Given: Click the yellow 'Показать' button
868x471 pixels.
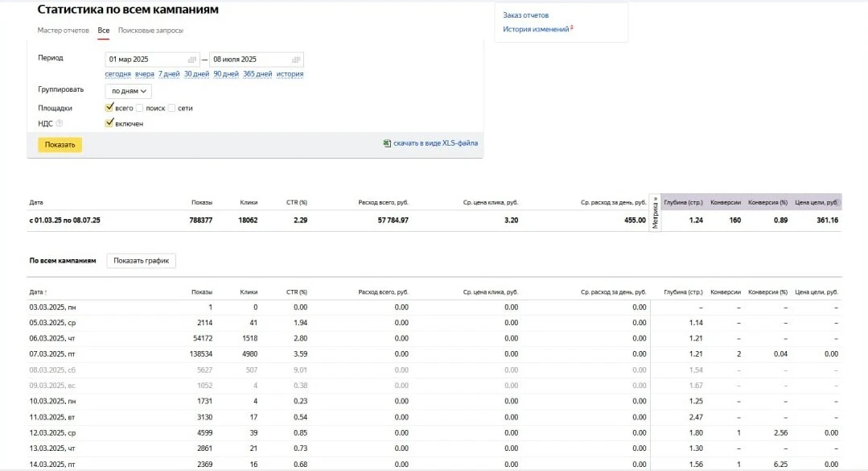Looking at the screenshot, I should click(x=60, y=145).
